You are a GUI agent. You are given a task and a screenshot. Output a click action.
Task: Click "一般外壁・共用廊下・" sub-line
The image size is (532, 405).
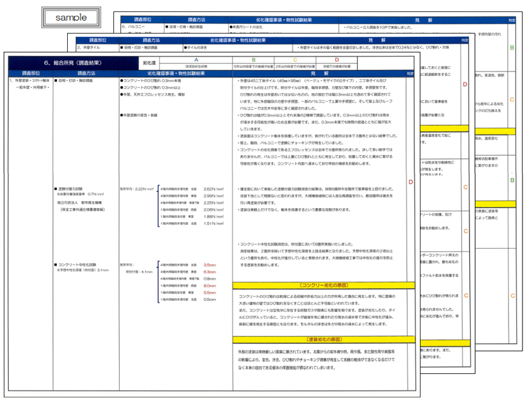point(32,87)
